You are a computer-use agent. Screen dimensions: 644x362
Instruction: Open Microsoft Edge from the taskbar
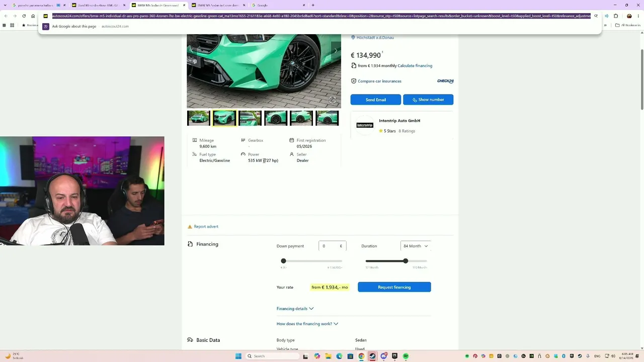tap(339, 356)
